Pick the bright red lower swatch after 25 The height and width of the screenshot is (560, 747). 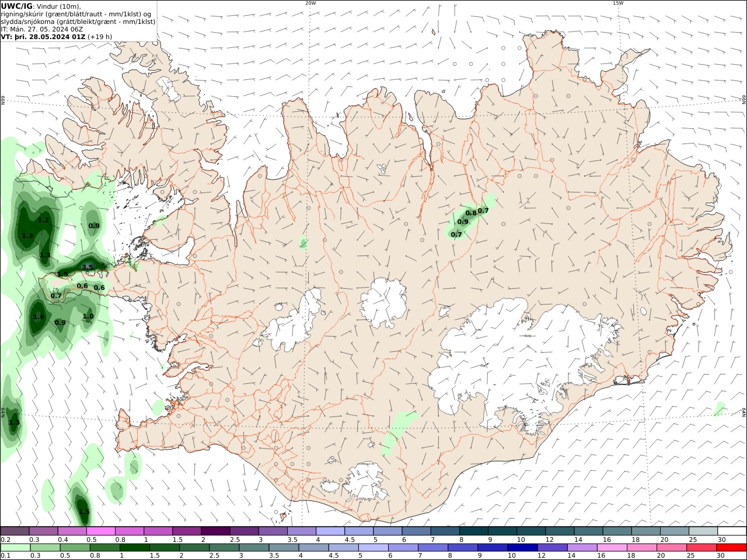tap(731, 547)
